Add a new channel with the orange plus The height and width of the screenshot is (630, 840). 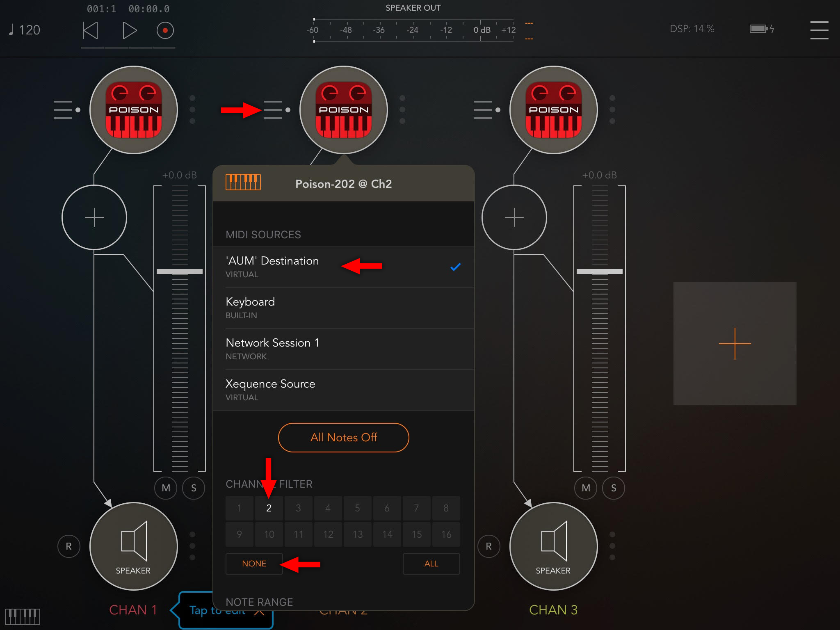pyautogui.click(x=735, y=344)
